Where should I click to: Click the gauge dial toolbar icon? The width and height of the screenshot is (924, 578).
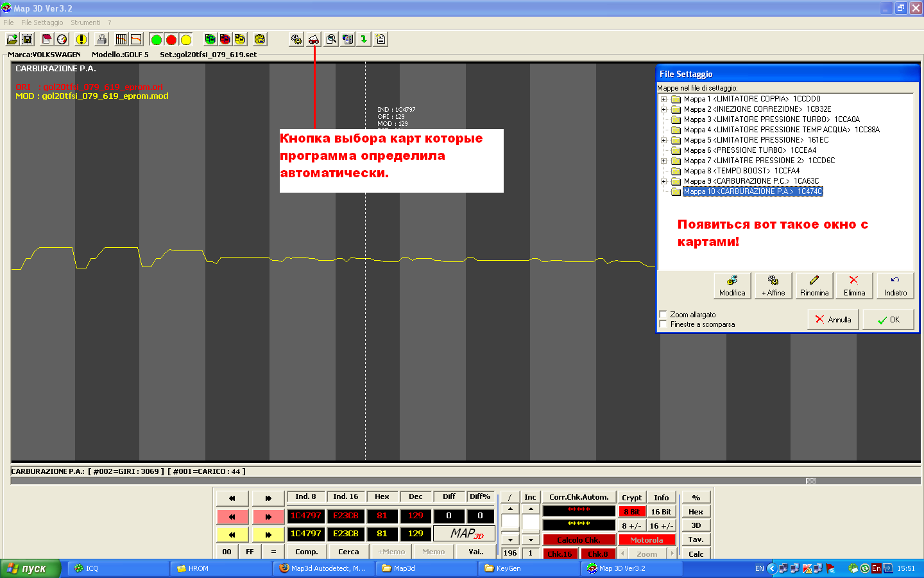[x=62, y=40]
